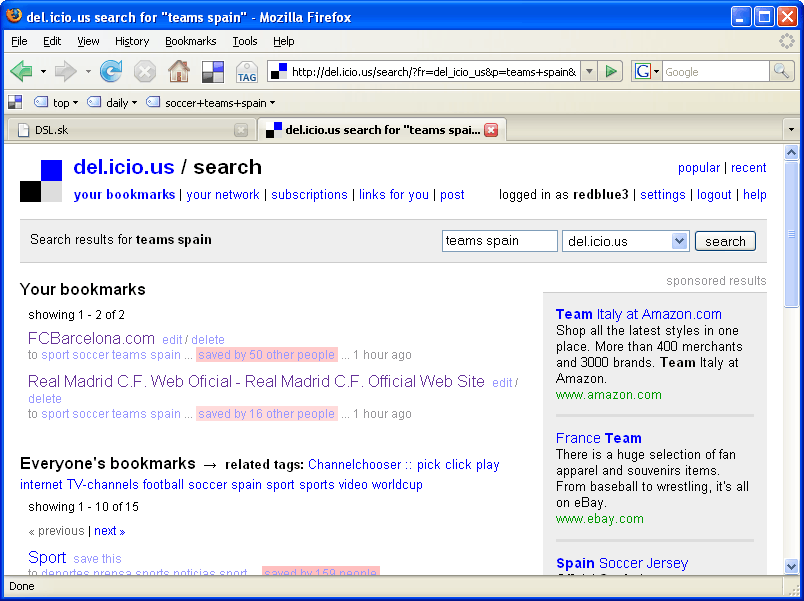The width and height of the screenshot is (804, 601).
Task: Click the site favicon in address bar
Action: click(279, 72)
